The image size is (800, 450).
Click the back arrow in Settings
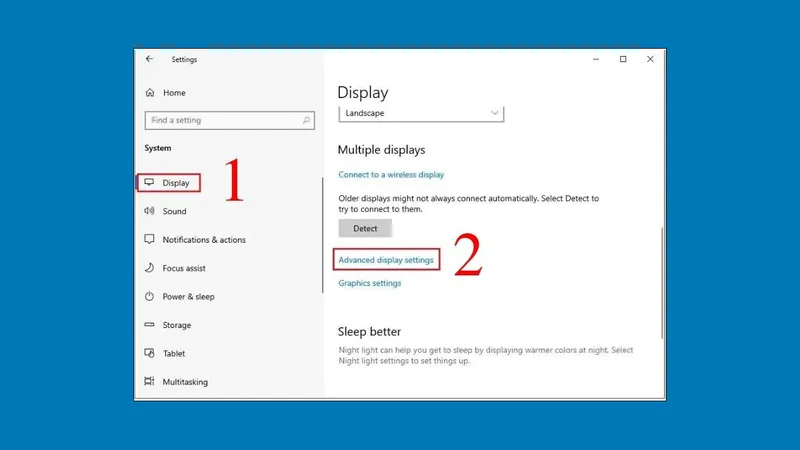(x=150, y=59)
